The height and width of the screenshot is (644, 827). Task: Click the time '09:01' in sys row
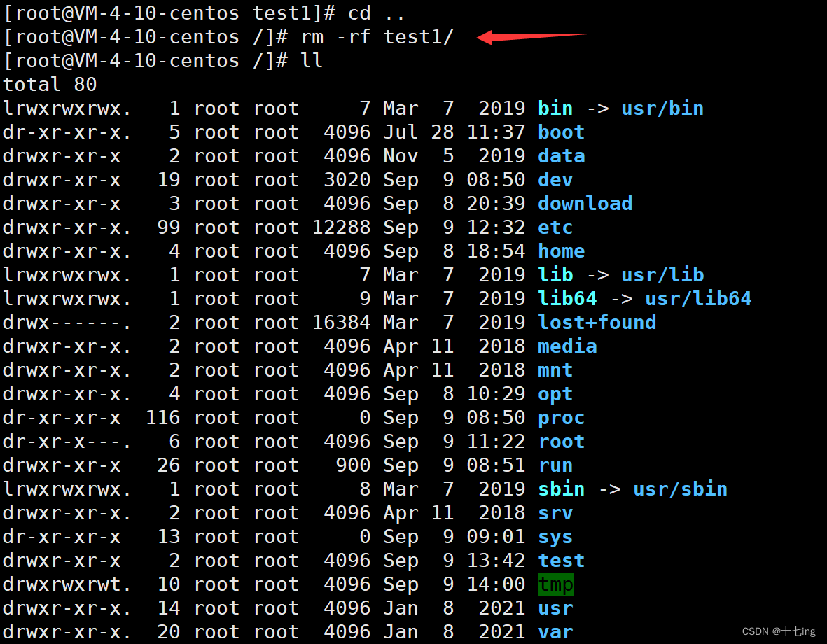(x=496, y=536)
